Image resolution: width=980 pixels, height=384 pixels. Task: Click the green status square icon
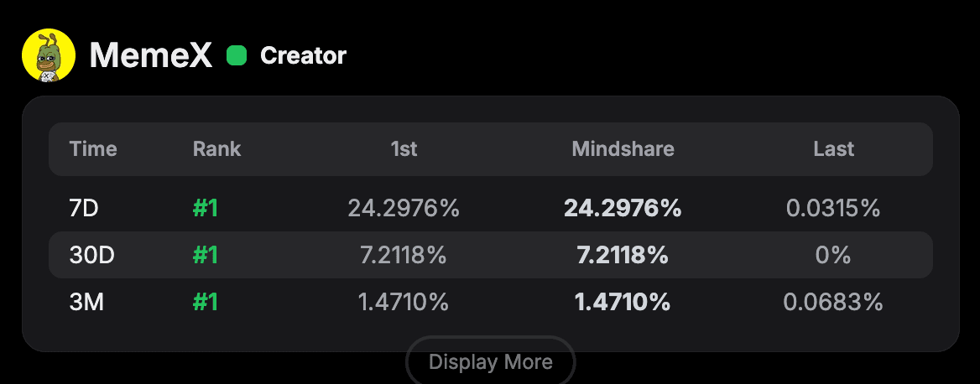coord(237,56)
